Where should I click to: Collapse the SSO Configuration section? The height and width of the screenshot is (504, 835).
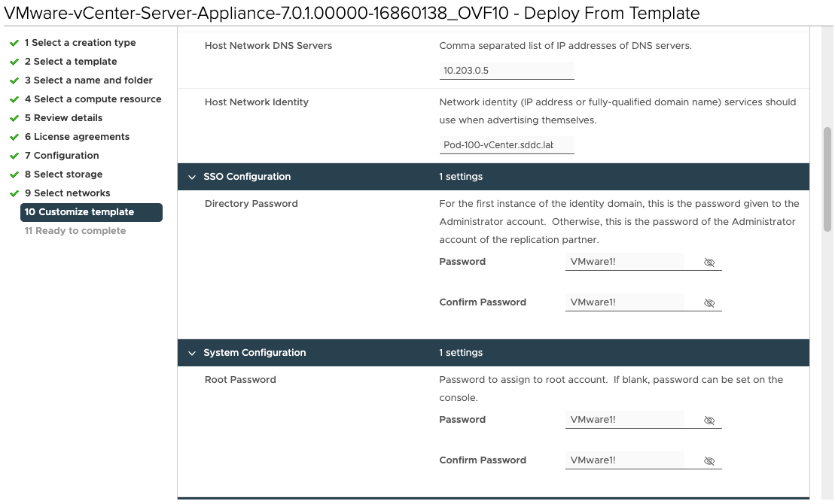(193, 177)
